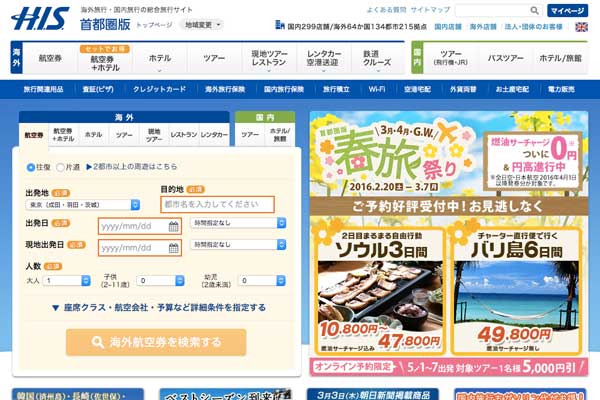This screenshot has height=400, width=600.
Task: Select 航空券+ホテル tab in search panel
Action: click(64, 135)
